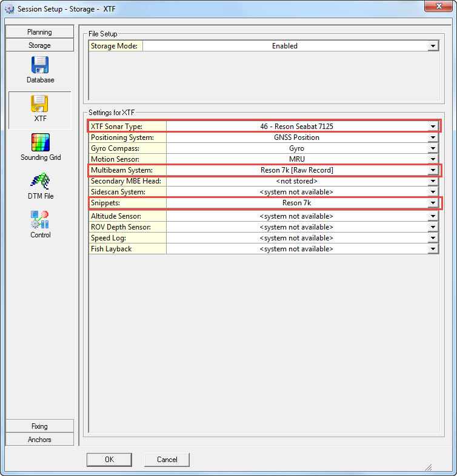Select the XTF storage icon
The image size is (457, 476).
pos(40,109)
